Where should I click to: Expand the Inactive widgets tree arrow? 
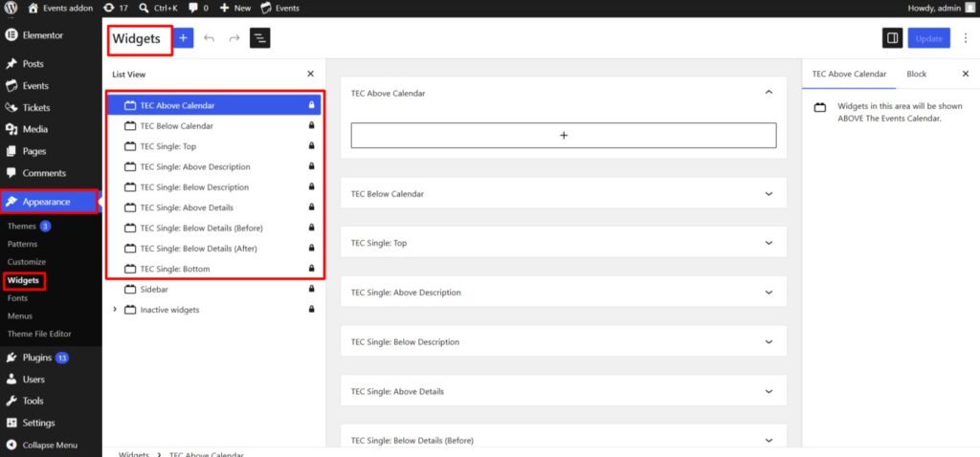click(115, 309)
